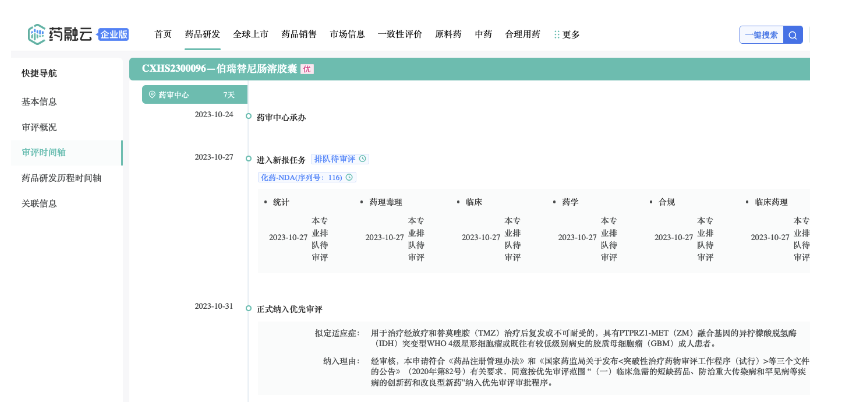This screenshot has height=410, width=844.
Task: Click the 药融云 logo icon
Action: [36, 34]
